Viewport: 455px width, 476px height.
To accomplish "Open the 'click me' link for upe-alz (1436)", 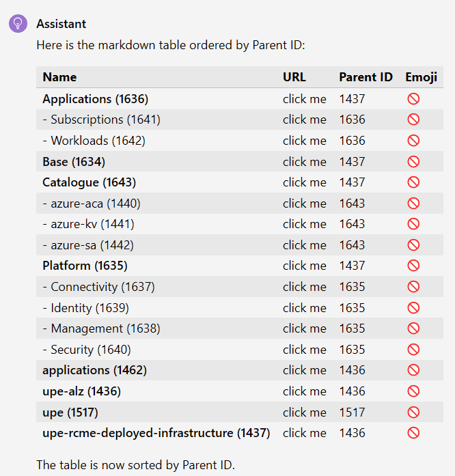I will 304,391.
